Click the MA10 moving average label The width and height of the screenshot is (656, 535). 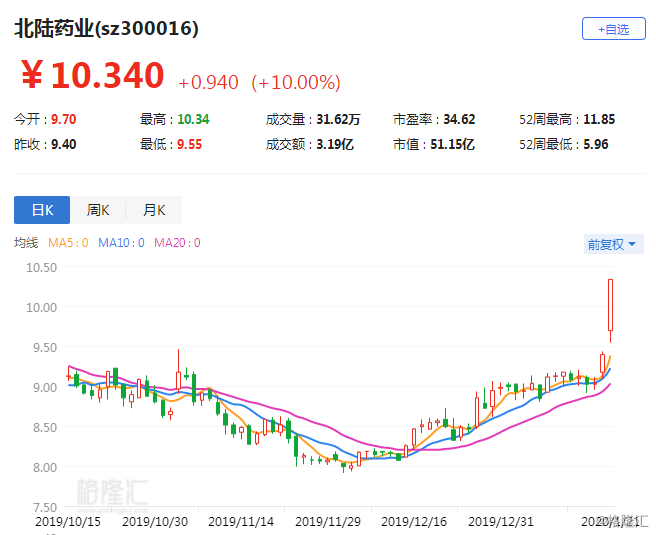point(121,243)
